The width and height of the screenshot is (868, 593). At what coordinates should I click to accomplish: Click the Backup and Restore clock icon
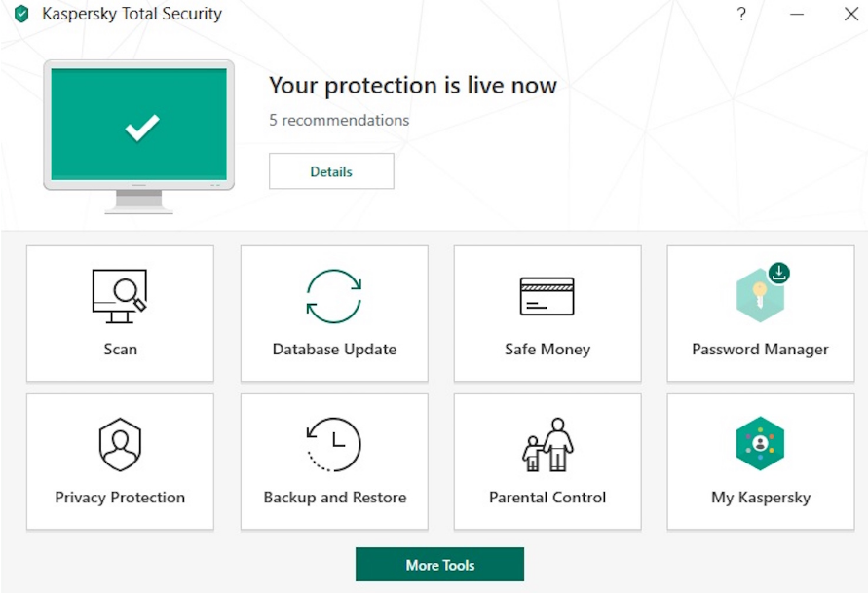tap(334, 444)
